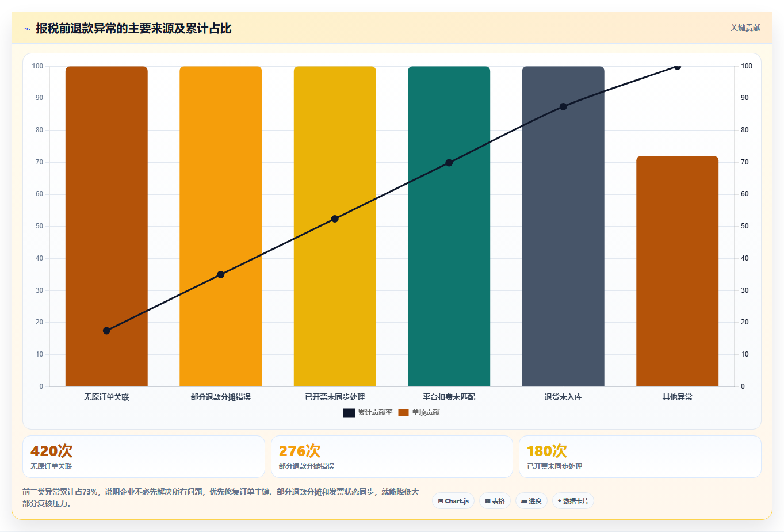
Task: Select the 表格 tag chip
Action: [495, 501]
